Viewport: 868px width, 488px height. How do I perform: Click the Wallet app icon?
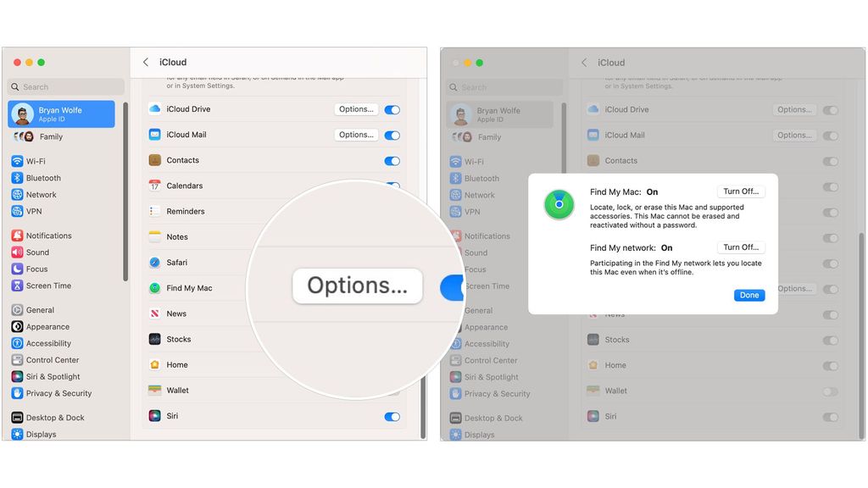[x=155, y=391]
